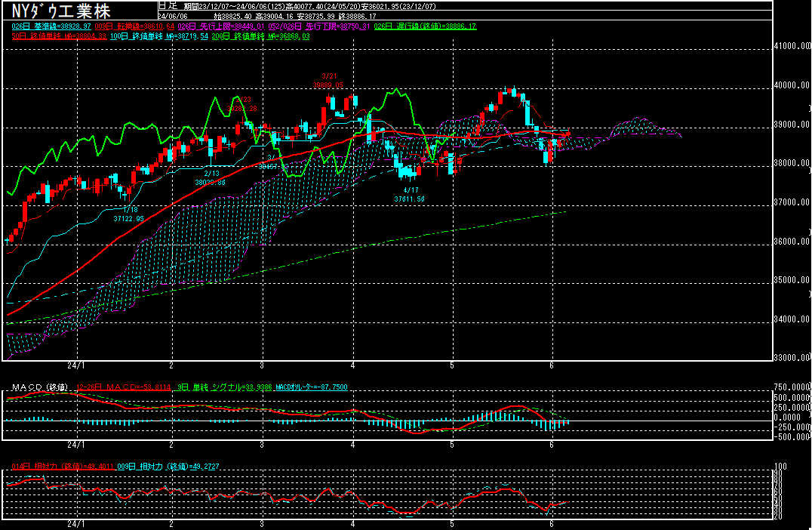This screenshot has height=530, width=812.
Task: Click the 37122.95 low price annotation
Action: 129,219
